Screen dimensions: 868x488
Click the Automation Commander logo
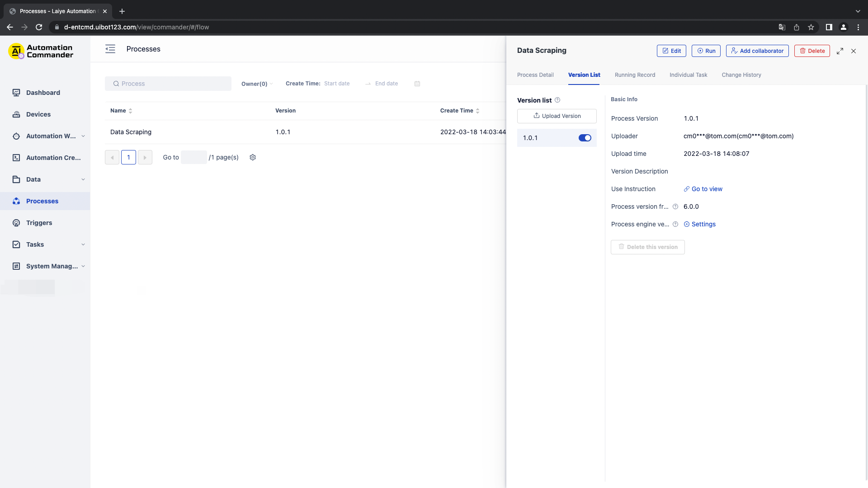pos(41,51)
